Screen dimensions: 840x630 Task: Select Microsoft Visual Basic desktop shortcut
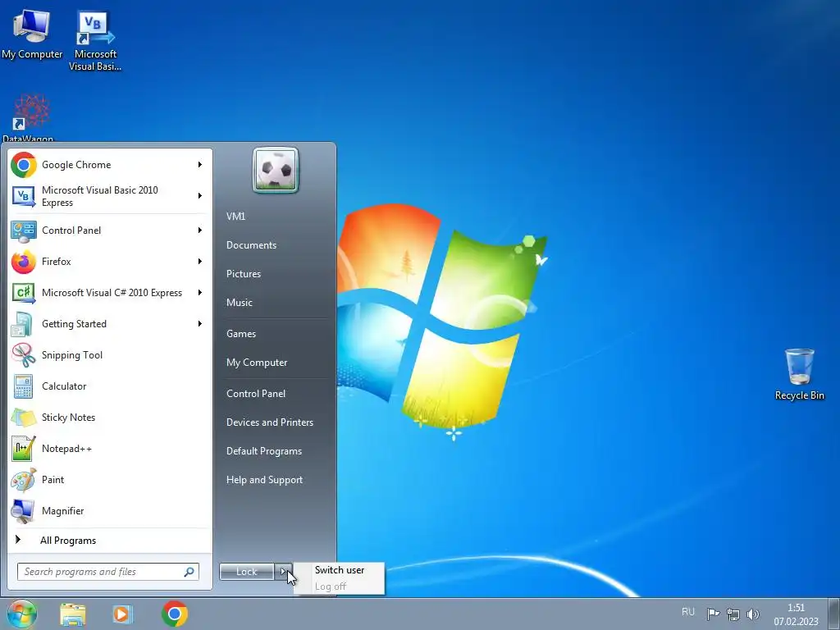pyautogui.click(x=95, y=41)
